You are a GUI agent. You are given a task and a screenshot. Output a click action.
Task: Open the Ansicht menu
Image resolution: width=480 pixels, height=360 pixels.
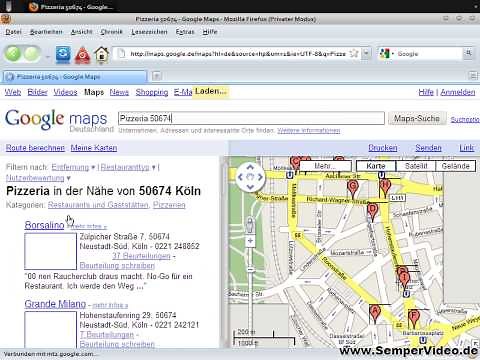pyautogui.click(x=82, y=32)
